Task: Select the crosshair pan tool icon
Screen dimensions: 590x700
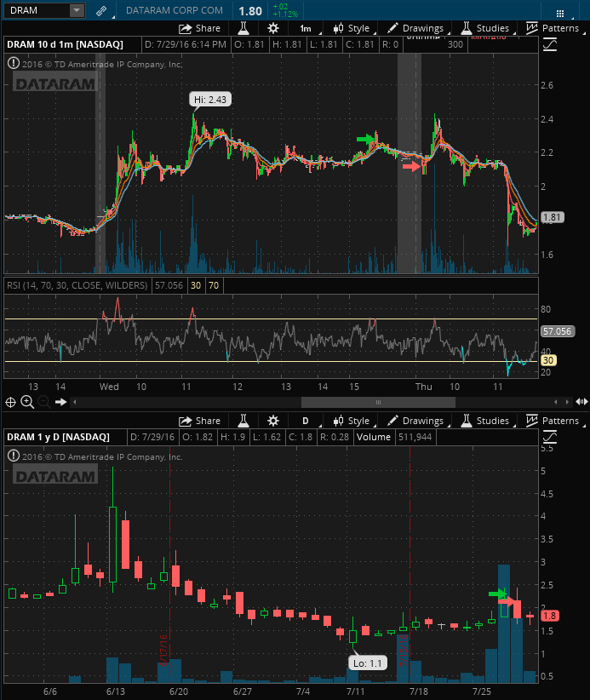Action: (10, 402)
